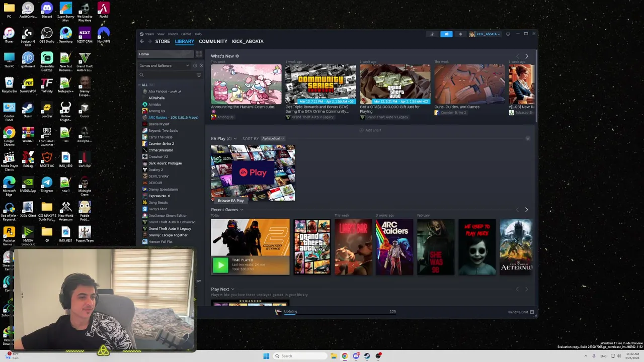Screen dimensions: 644x362
Task: Open the Steam friends requests icon in title bar
Action: coord(432,34)
